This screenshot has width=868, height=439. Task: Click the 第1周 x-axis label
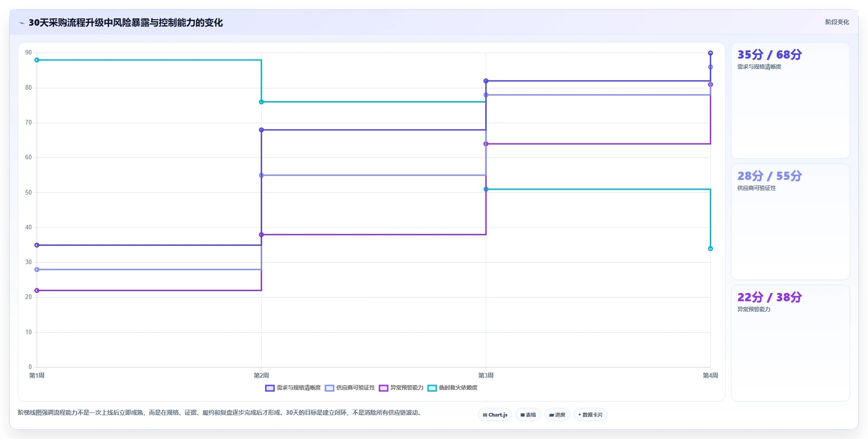click(x=37, y=375)
